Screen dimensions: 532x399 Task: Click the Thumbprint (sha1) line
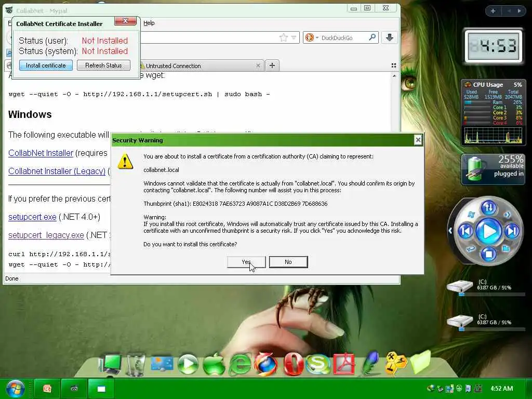click(235, 204)
